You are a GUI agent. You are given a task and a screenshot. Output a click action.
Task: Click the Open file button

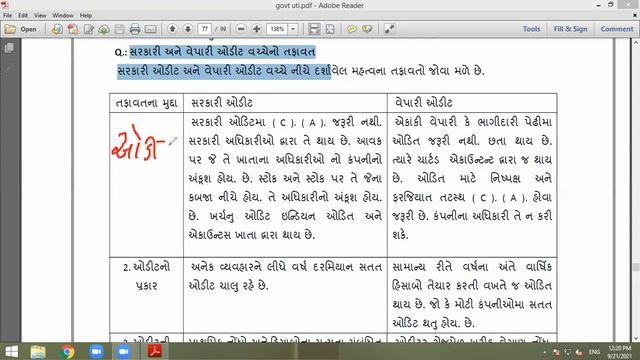21,29
